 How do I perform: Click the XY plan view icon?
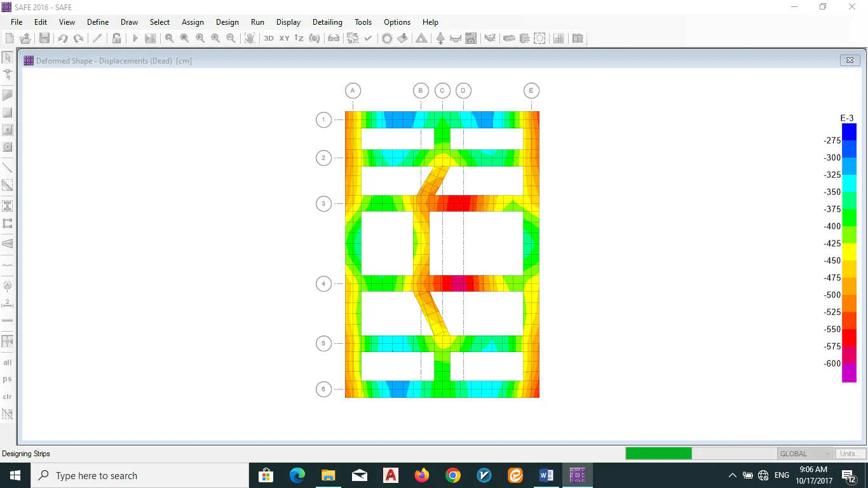pos(284,38)
